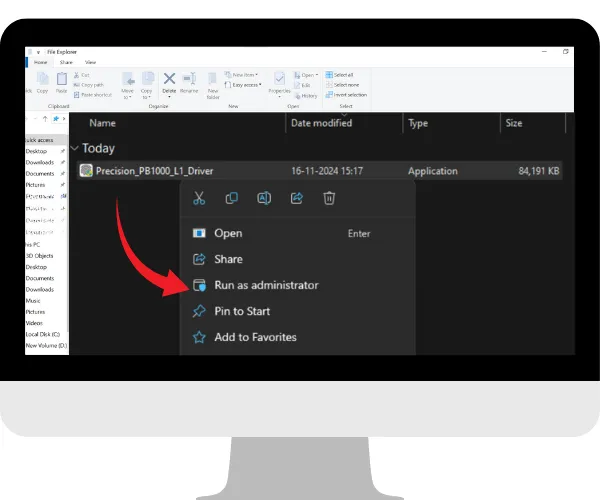
Task: Open pinned Pictures under Quick access
Action: pyautogui.click(x=35, y=185)
